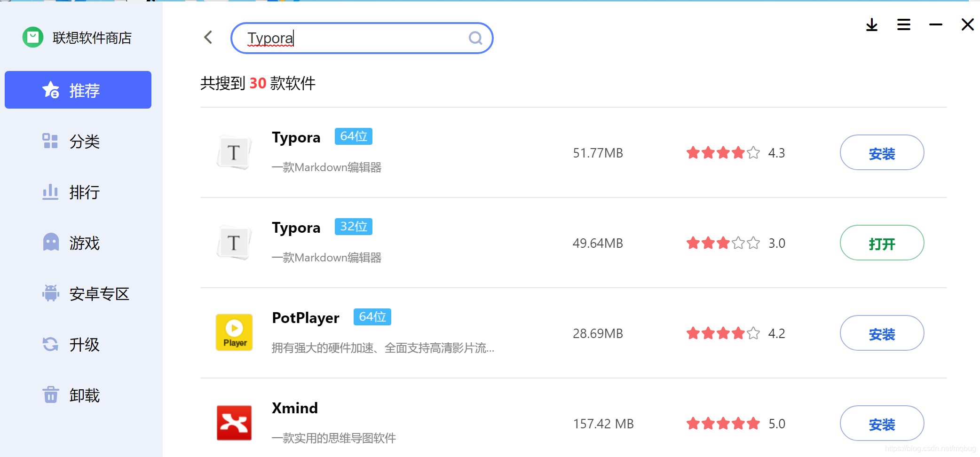Viewport: 980px width, 457px height.
Task: Click the 排行 bar chart icon
Action: (50, 192)
